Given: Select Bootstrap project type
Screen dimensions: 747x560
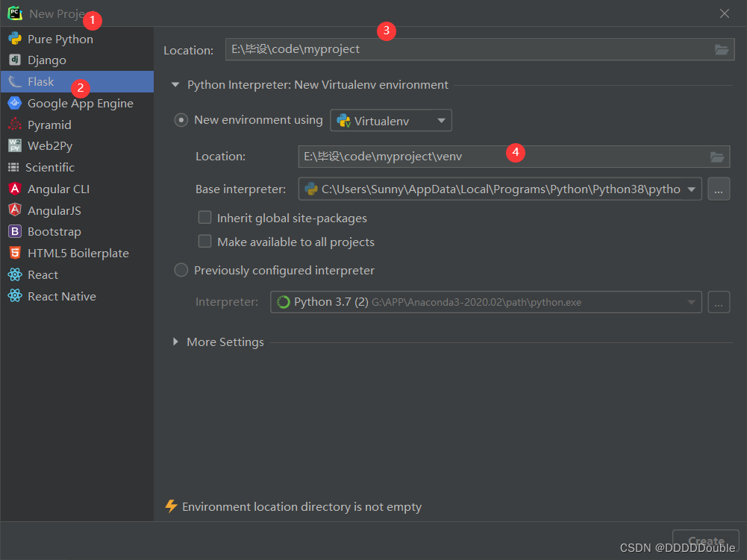Looking at the screenshot, I should click(x=77, y=231).
